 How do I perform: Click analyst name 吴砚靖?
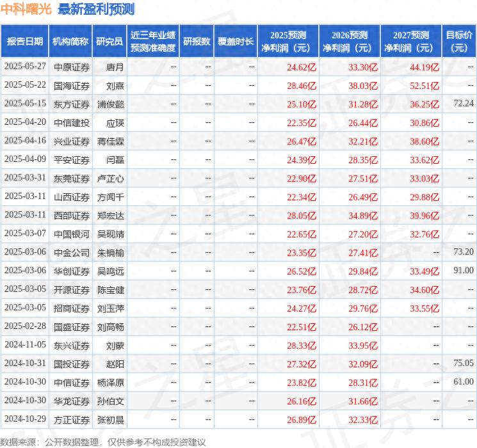pos(111,234)
